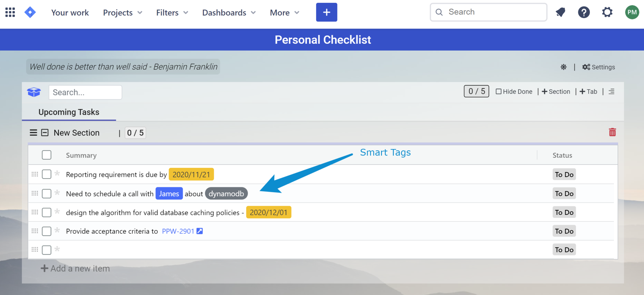Screen dimensions: 644x295
Task: Star the Reporting requirement item
Action: pos(57,173)
